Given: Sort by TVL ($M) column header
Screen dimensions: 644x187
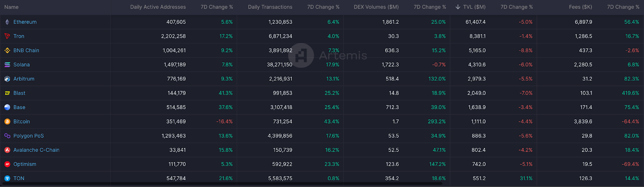Looking at the screenshot, I should [x=474, y=7].
